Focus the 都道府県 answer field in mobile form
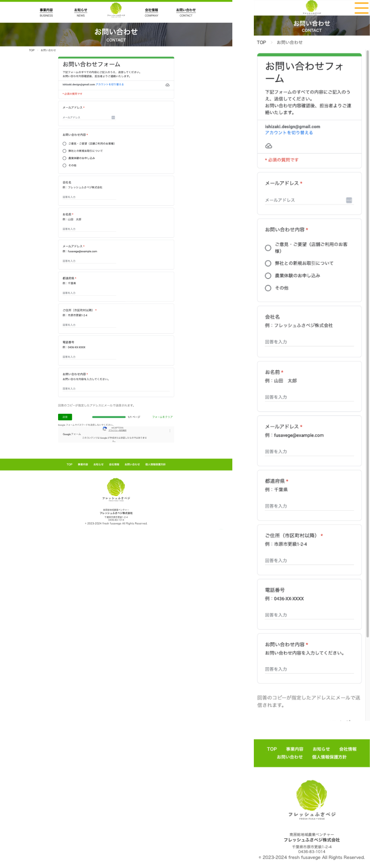The width and height of the screenshot is (370, 868). coord(309,506)
